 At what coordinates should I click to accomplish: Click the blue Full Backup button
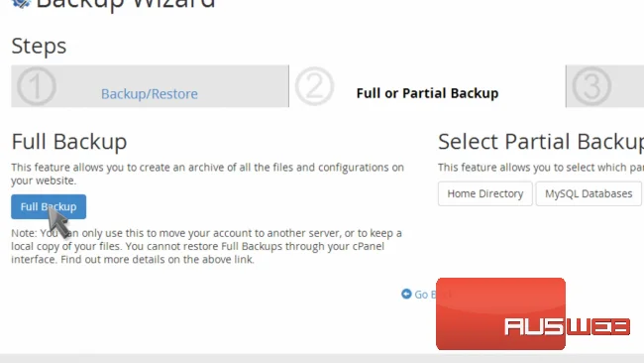49,206
